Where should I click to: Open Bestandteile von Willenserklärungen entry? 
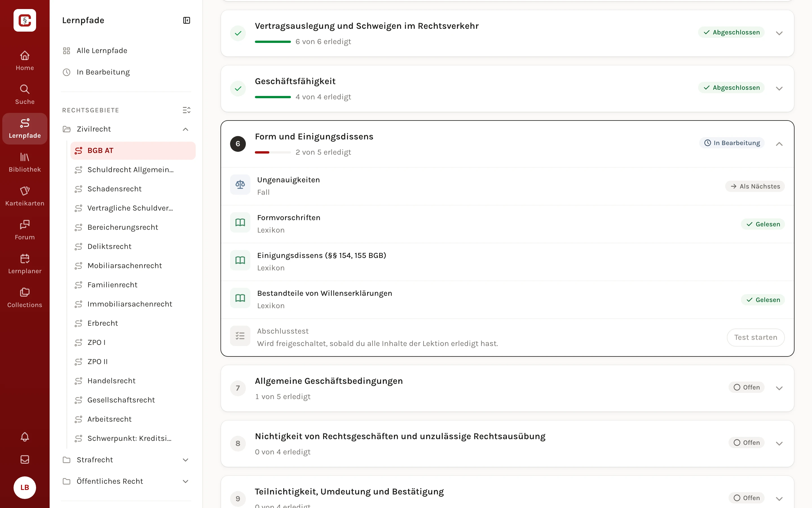coord(507,300)
